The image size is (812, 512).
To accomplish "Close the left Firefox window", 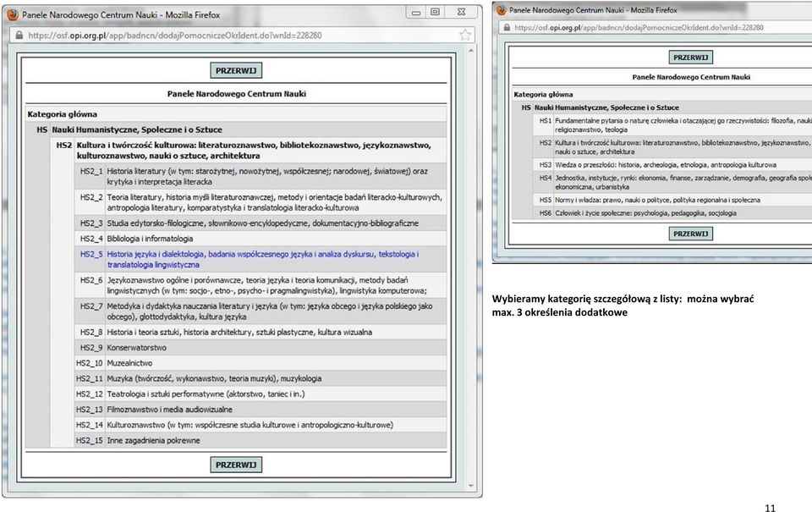I will point(462,12).
